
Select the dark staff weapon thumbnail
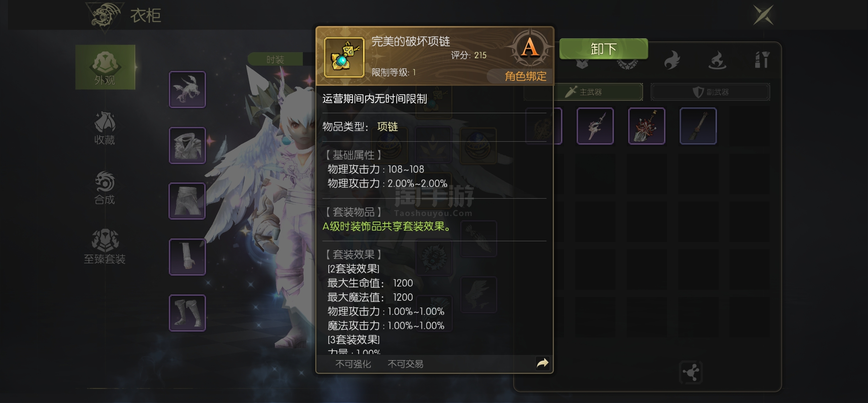tap(698, 126)
